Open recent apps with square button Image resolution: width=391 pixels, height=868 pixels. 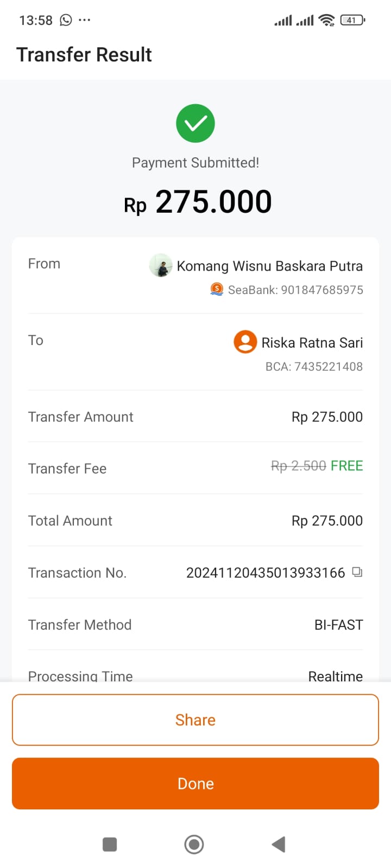point(110,844)
